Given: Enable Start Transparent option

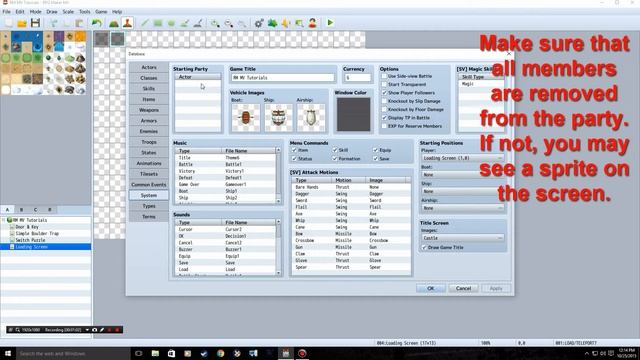Looking at the screenshot, I should point(384,84).
